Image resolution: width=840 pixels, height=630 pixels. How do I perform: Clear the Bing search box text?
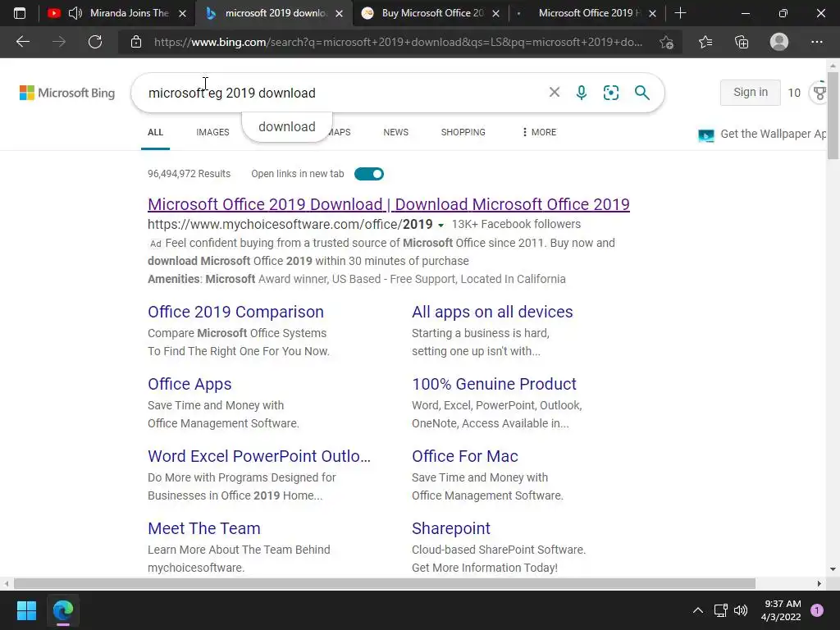coord(555,92)
